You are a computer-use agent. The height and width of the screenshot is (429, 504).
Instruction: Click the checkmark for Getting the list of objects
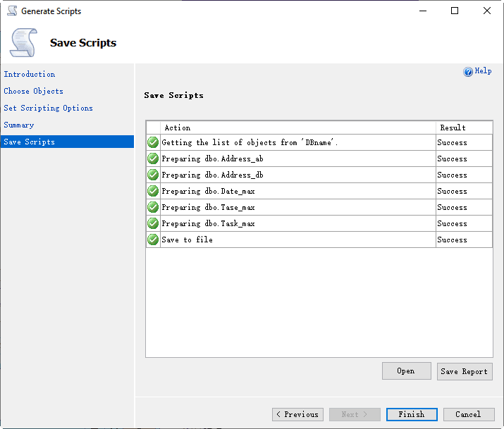coord(153,142)
